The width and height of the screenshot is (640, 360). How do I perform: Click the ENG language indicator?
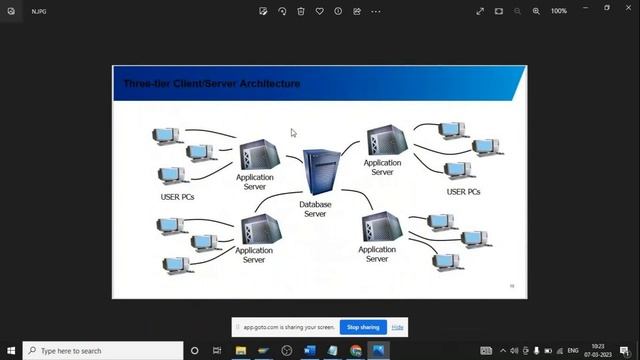(x=573, y=351)
